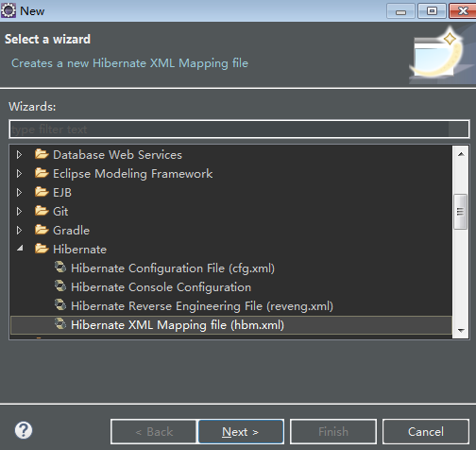Click the Finish button
Image resolution: width=476 pixels, height=450 pixels.
tap(333, 431)
